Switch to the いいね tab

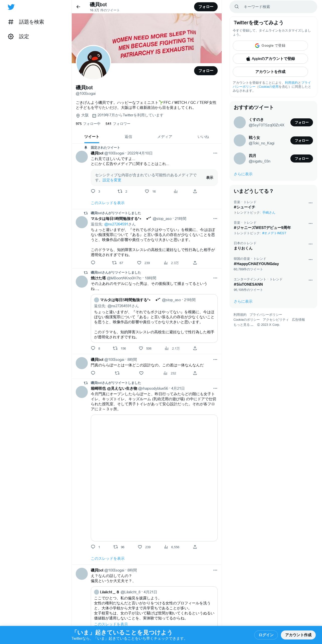pyautogui.click(x=203, y=137)
